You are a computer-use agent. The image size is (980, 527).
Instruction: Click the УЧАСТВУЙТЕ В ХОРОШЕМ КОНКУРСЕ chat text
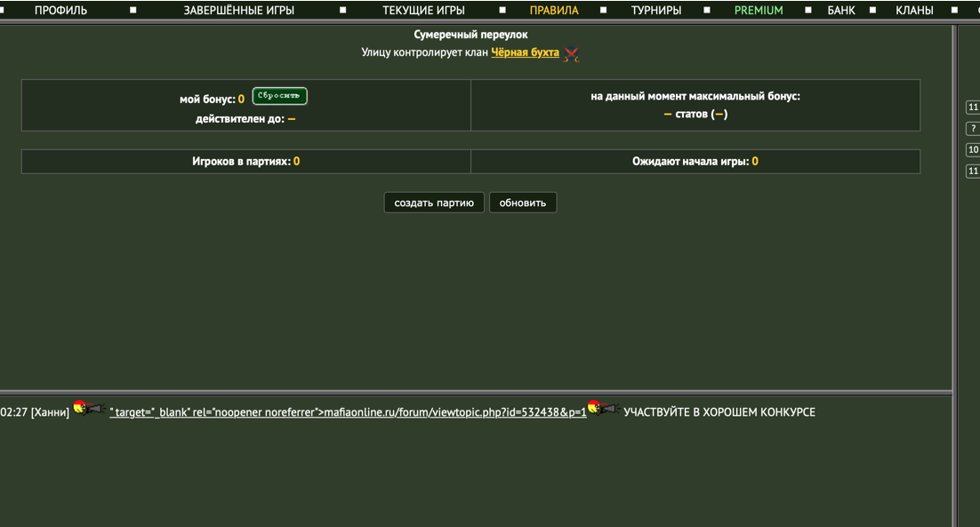tap(719, 412)
